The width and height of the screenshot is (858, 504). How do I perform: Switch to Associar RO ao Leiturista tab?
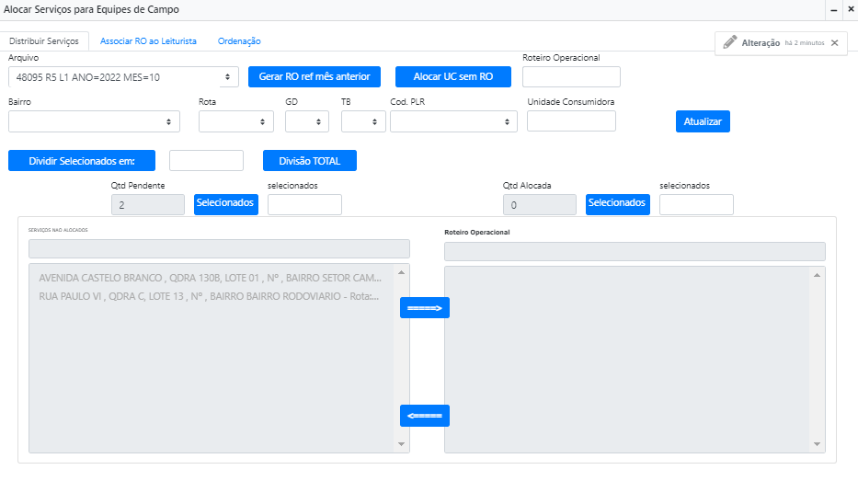pos(148,41)
